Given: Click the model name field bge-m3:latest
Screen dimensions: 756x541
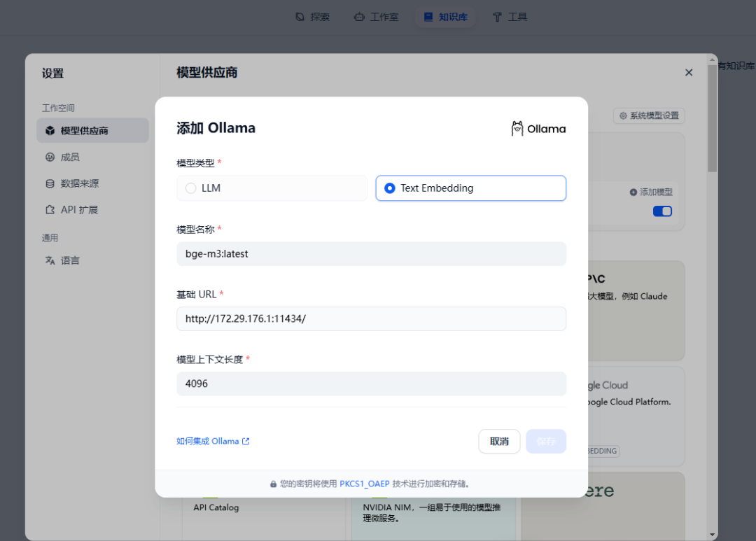Looking at the screenshot, I should pos(371,253).
